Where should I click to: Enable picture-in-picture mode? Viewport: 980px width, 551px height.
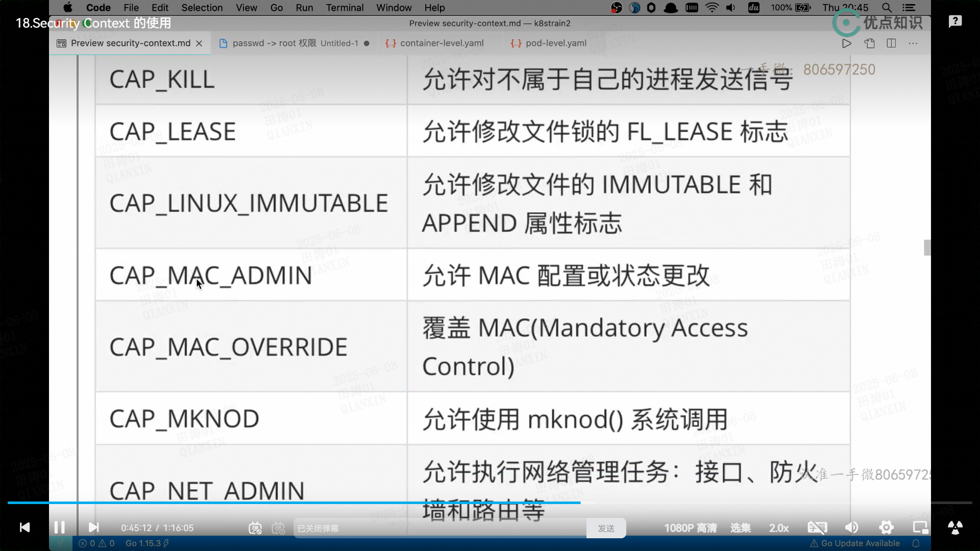click(920, 528)
